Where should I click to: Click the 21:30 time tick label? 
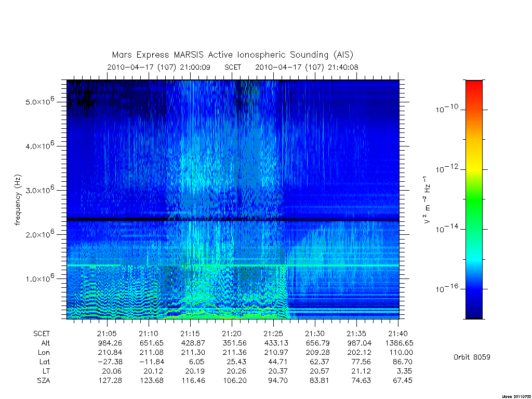[x=315, y=334]
